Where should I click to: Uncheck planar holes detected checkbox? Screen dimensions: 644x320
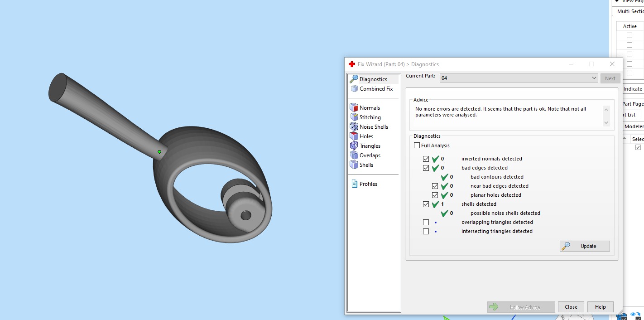pyautogui.click(x=435, y=195)
